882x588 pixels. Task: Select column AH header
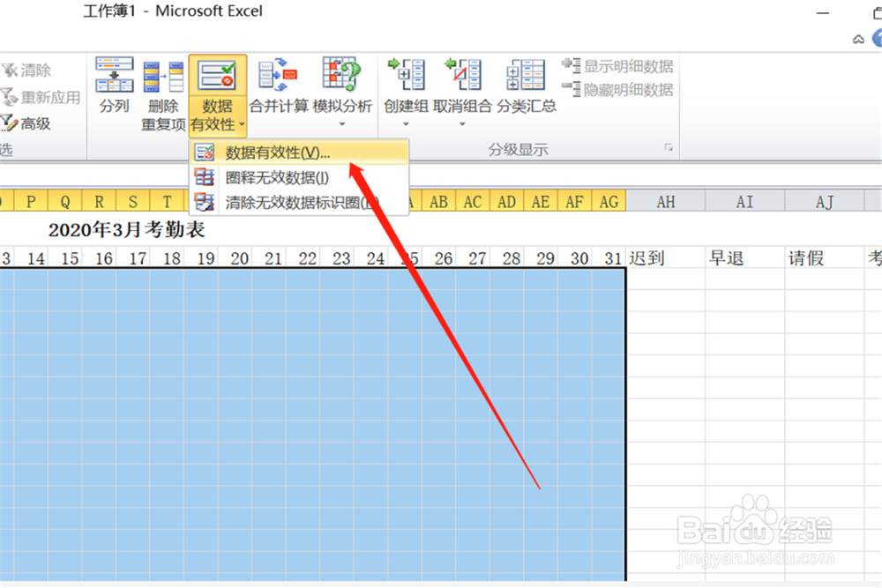point(665,201)
